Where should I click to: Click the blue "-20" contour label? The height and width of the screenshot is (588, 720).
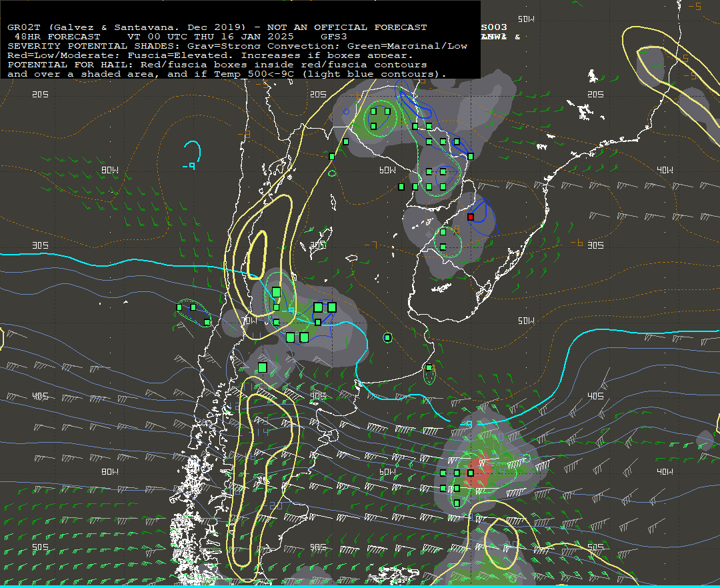[273, 505]
